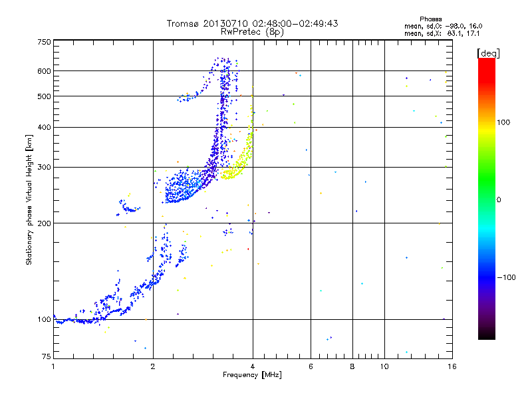Click the x-axis tick label '10'
The height and width of the screenshot is (399, 532).
384,366
